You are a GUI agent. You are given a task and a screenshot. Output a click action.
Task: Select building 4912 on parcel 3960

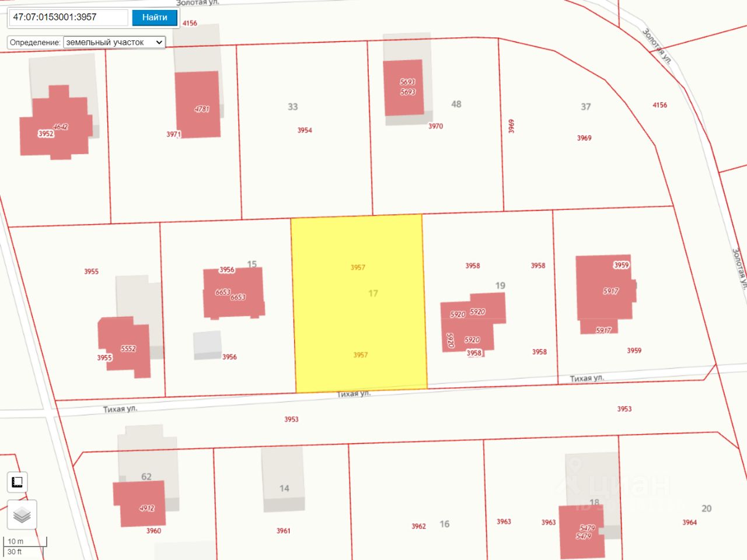coord(139,503)
